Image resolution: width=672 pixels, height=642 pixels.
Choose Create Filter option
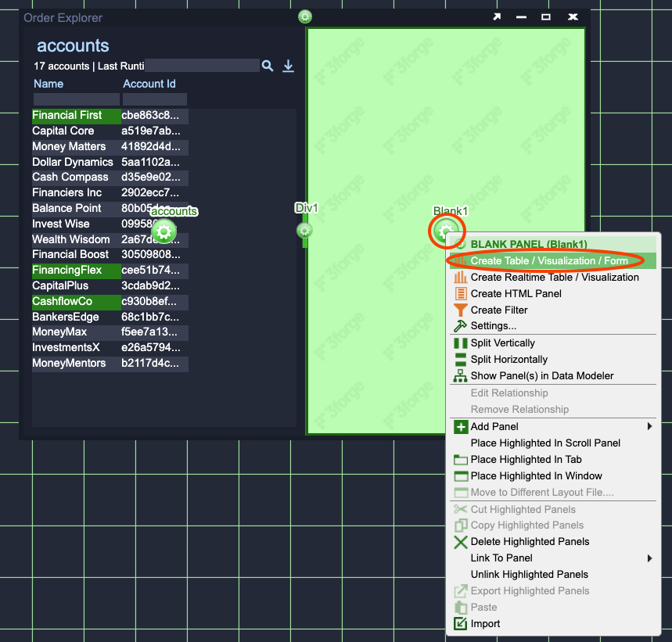point(498,310)
